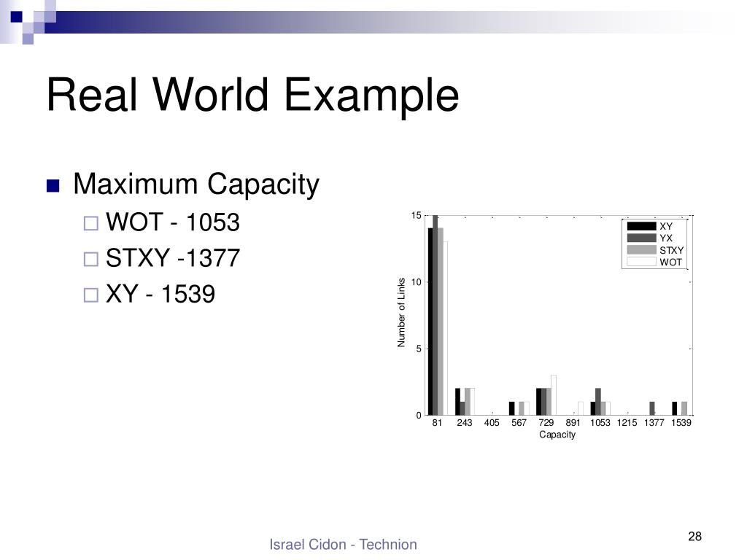Click the 'XY' label in chart legend
Viewport: 747px width, 560px height.
[x=666, y=226]
